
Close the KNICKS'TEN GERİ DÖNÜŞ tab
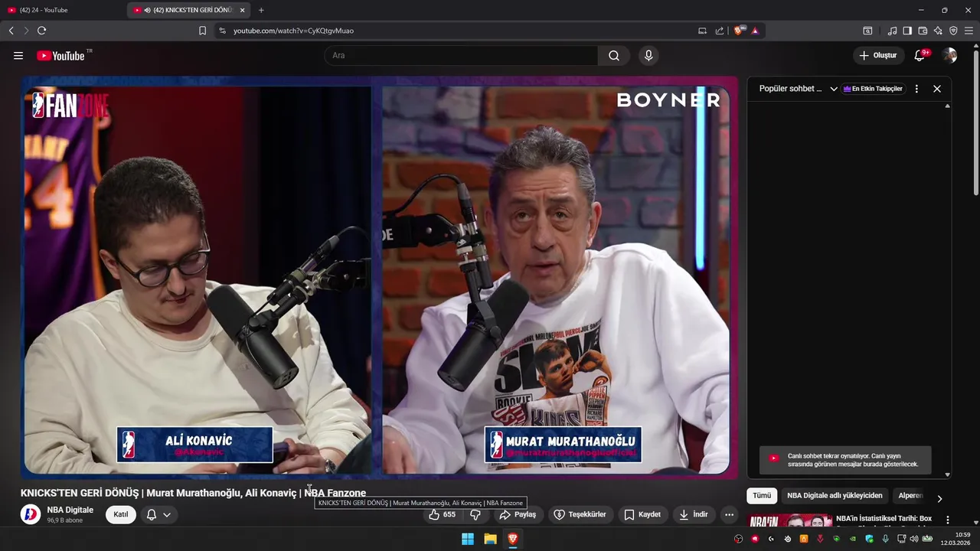click(x=242, y=10)
